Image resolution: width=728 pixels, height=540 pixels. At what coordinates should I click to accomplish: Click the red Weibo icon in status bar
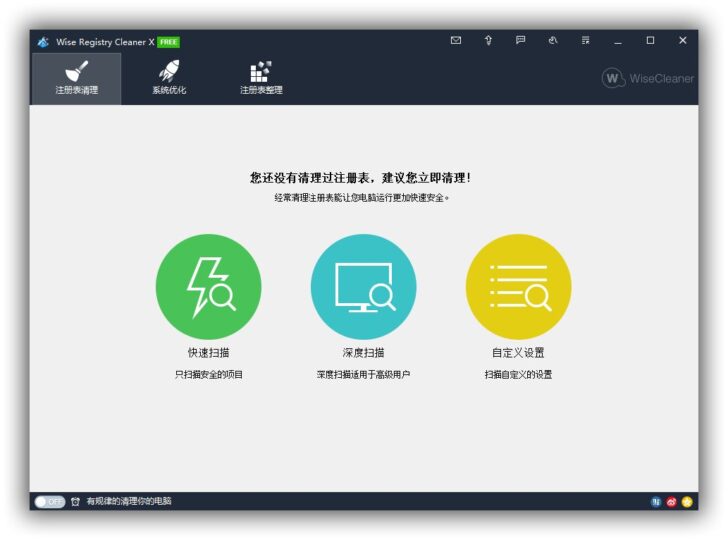point(671,502)
